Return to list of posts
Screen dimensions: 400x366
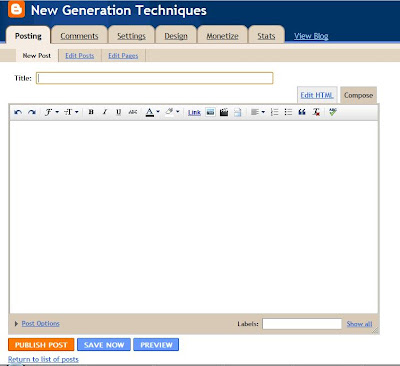(43, 359)
